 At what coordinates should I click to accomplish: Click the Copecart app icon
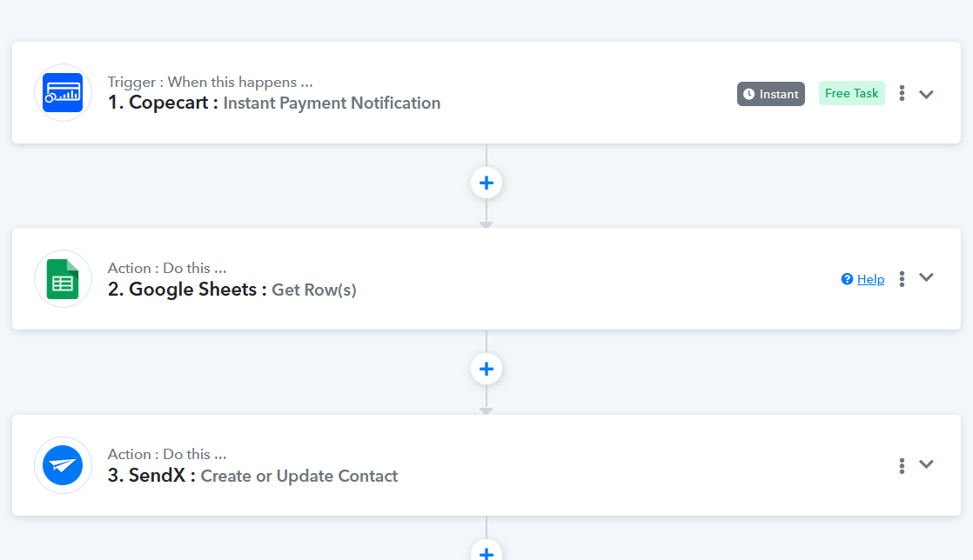(63, 93)
